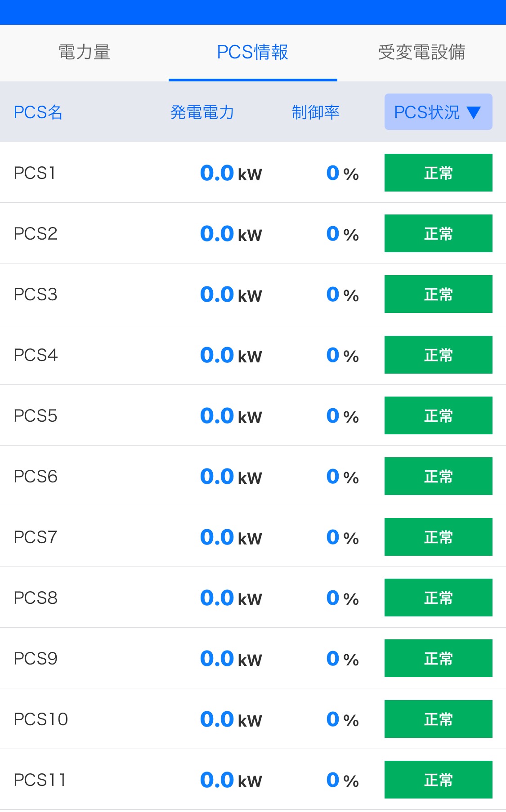The height and width of the screenshot is (812, 506).
Task: Open the 受変電設備 tab
Action: 421,53
